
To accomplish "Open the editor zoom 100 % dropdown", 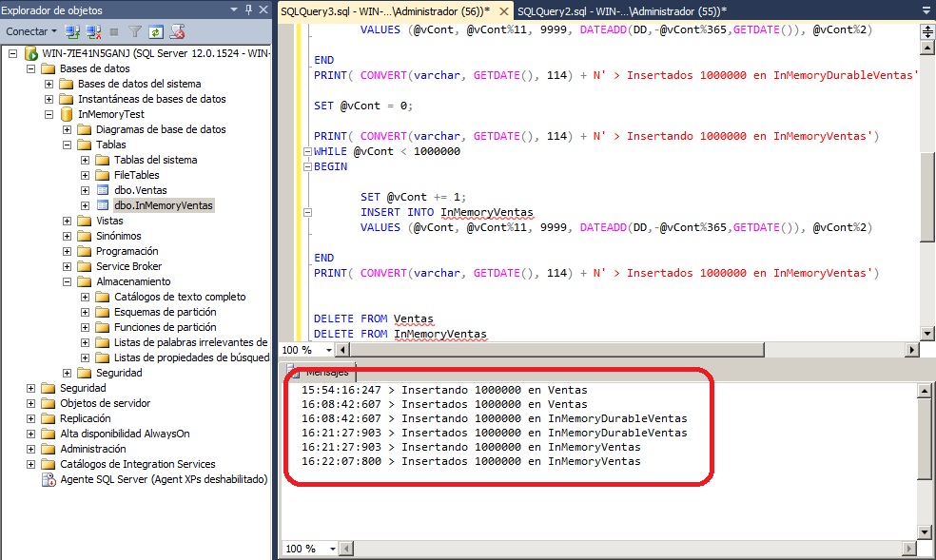I will pyautogui.click(x=332, y=350).
